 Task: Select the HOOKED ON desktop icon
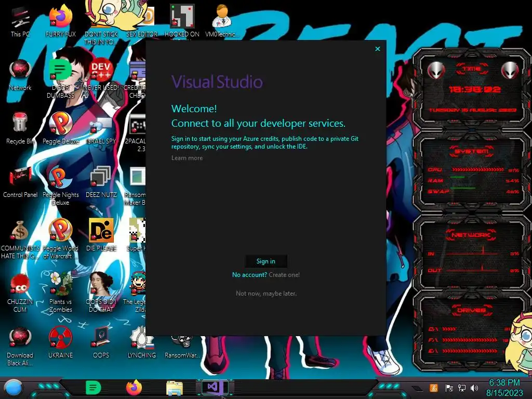pyautogui.click(x=182, y=21)
